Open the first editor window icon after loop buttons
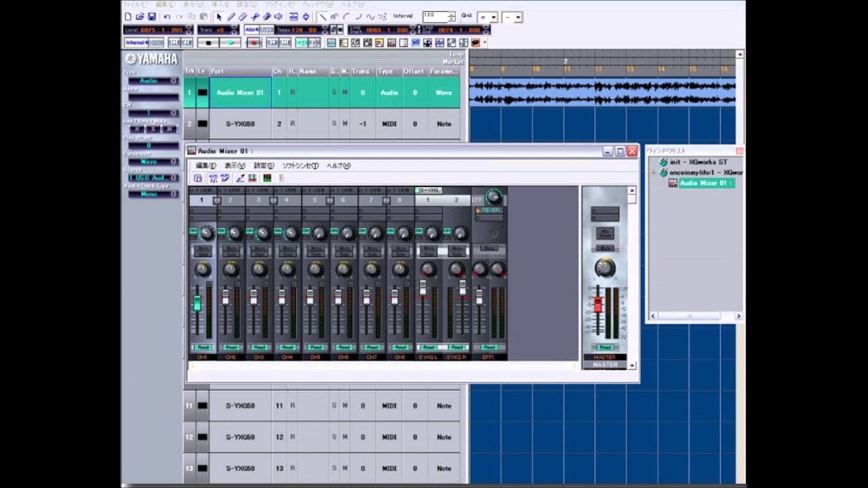 pyautogui.click(x=331, y=42)
